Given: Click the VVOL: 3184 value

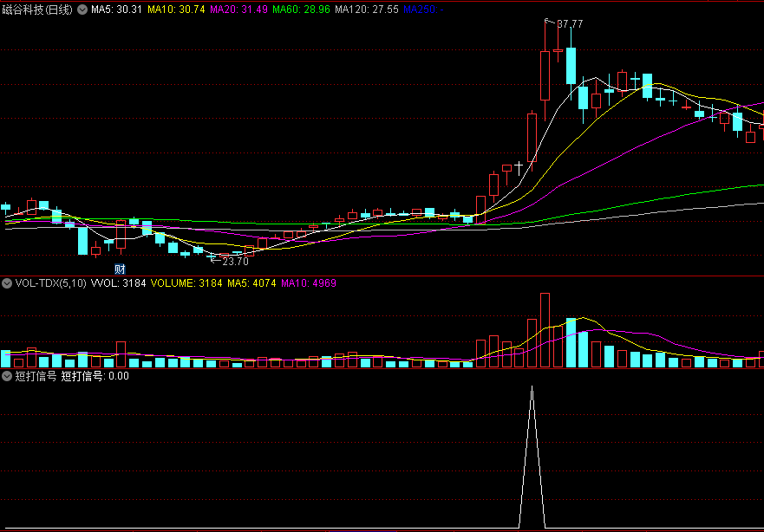Looking at the screenshot, I should [x=119, y=283].
